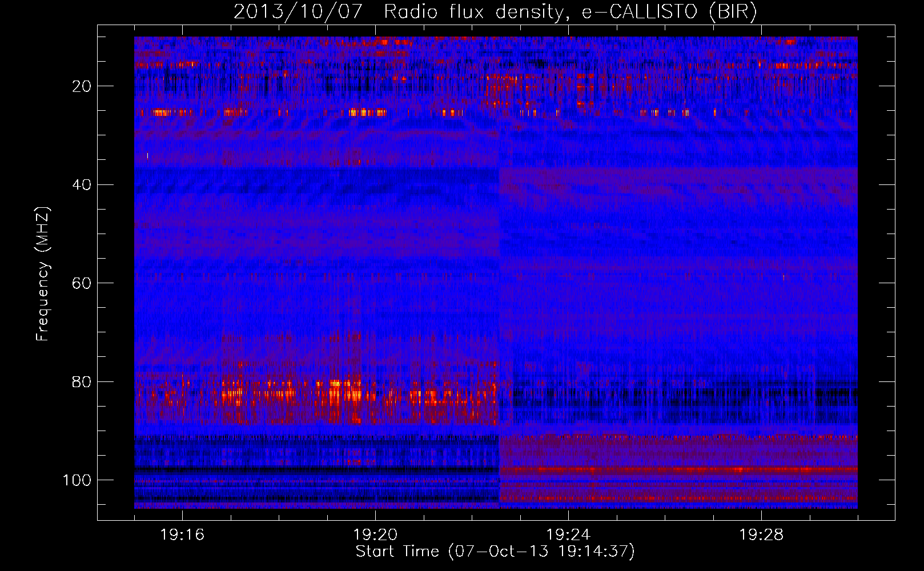
Task: Select the 60 MHz frequency tick label
Action: (82, 283)
